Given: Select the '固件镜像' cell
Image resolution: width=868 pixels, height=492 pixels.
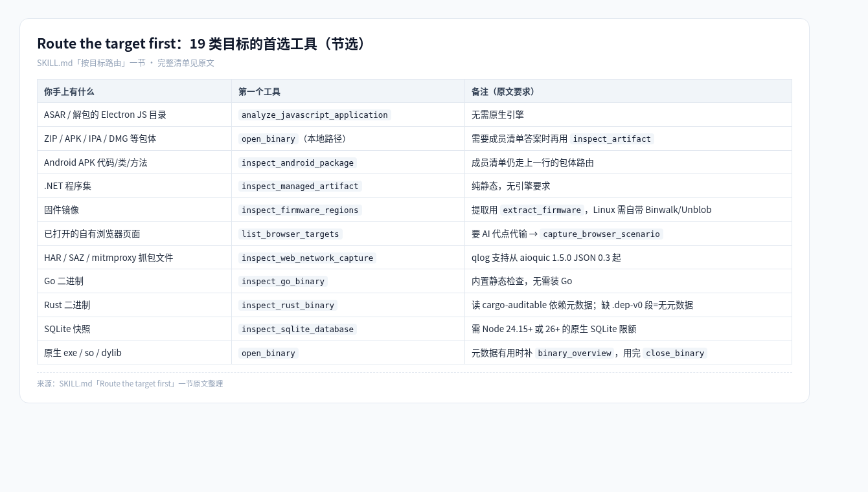Looking at the screenshot, I should [135, 210].
